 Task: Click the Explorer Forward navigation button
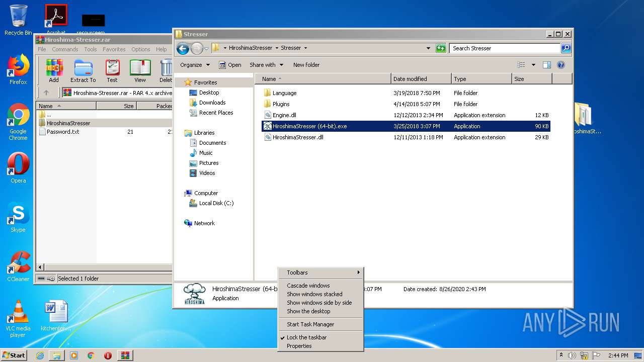coord(197,48)
